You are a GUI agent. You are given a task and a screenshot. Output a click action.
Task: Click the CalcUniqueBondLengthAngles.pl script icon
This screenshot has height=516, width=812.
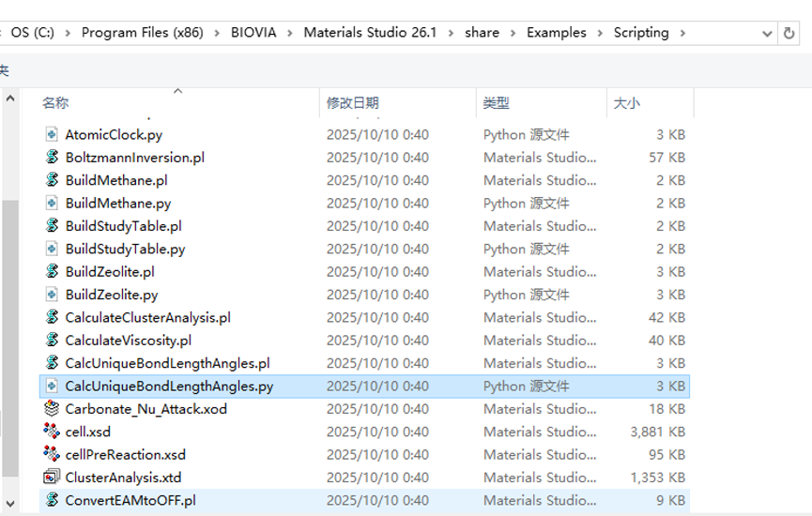click(52, 363)
